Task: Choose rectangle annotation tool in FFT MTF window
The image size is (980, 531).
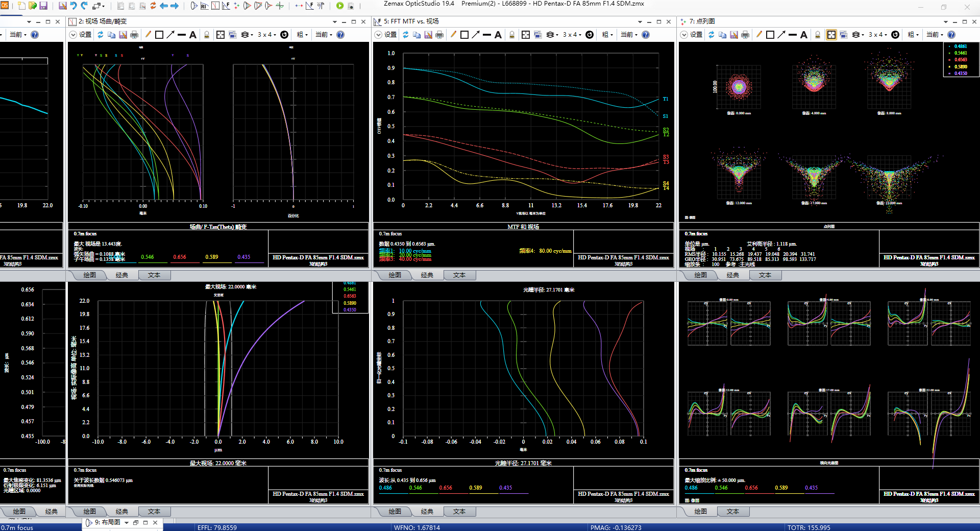Action: [x=464, y=35]
